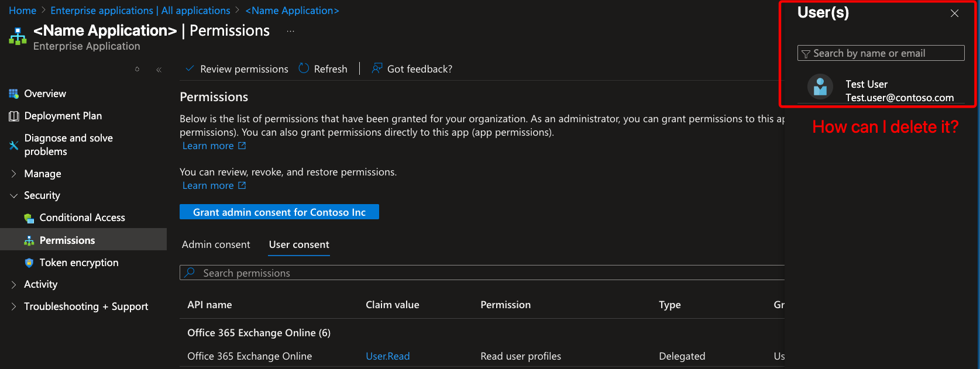Click the Refresh icon in the toolbar

[304, 68]
